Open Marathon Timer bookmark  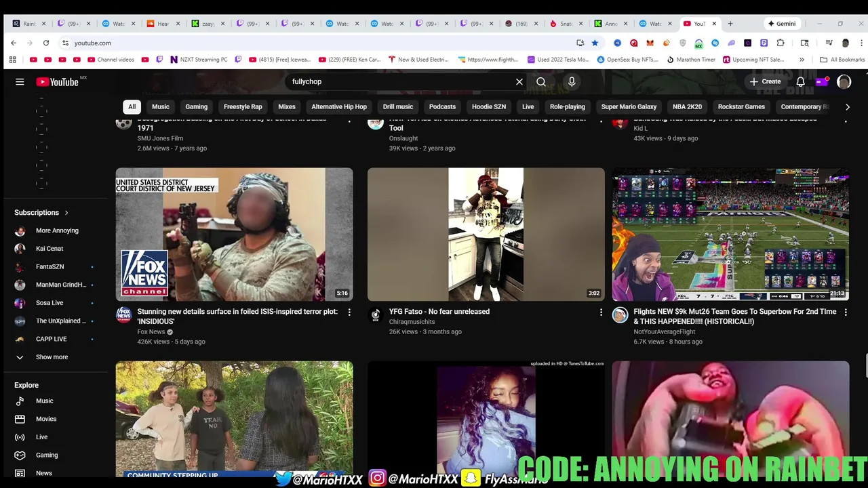point(691,60)
